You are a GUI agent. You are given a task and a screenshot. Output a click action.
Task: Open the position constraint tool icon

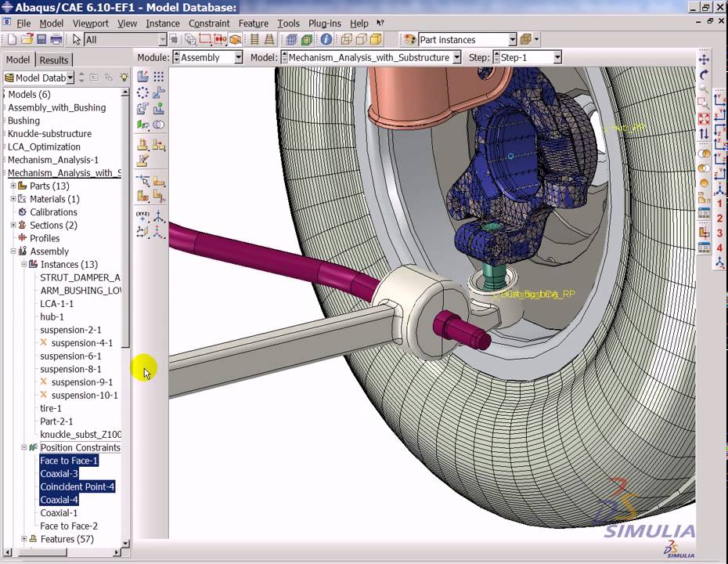142,125
